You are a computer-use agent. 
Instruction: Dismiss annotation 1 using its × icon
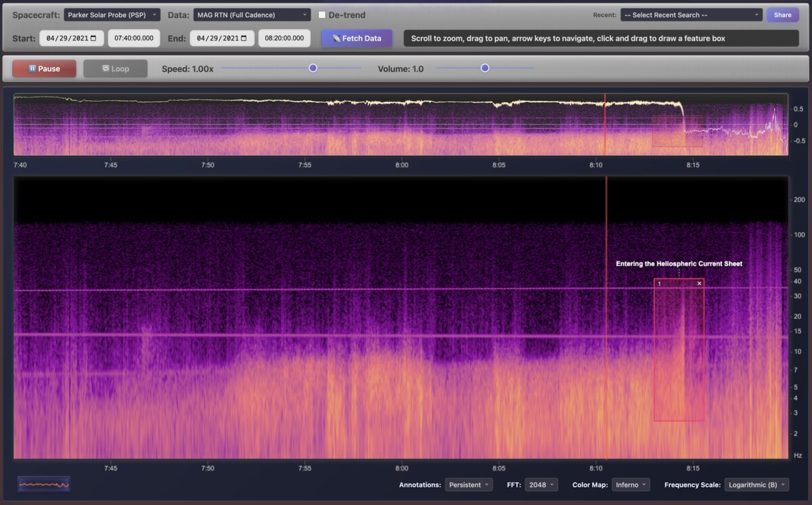[698, 283]
